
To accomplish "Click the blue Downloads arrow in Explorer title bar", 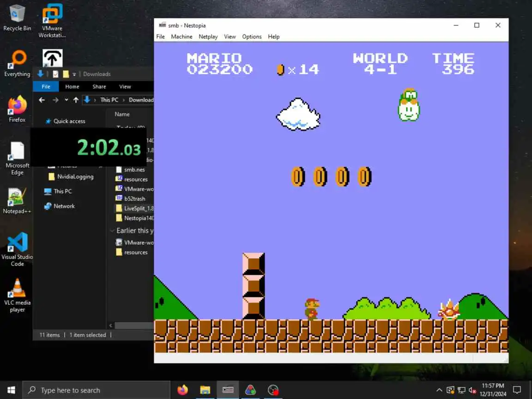I will (40, 73).
